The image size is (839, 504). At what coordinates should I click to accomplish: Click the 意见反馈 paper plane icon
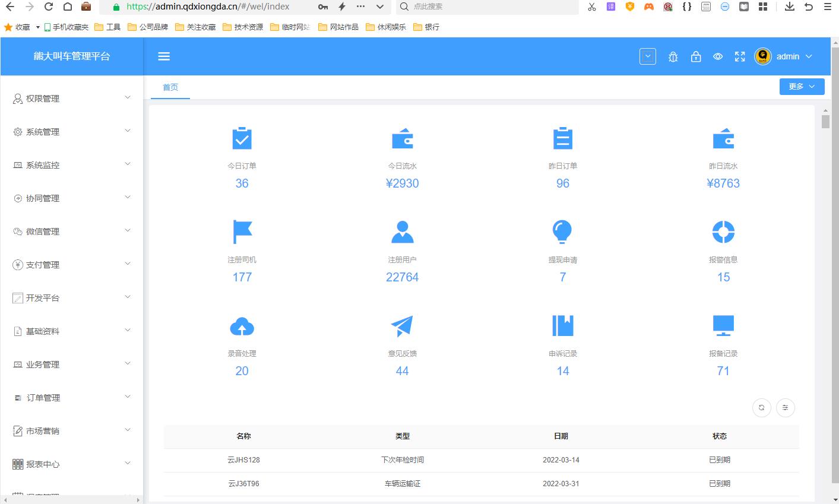[x=402, y=326]
